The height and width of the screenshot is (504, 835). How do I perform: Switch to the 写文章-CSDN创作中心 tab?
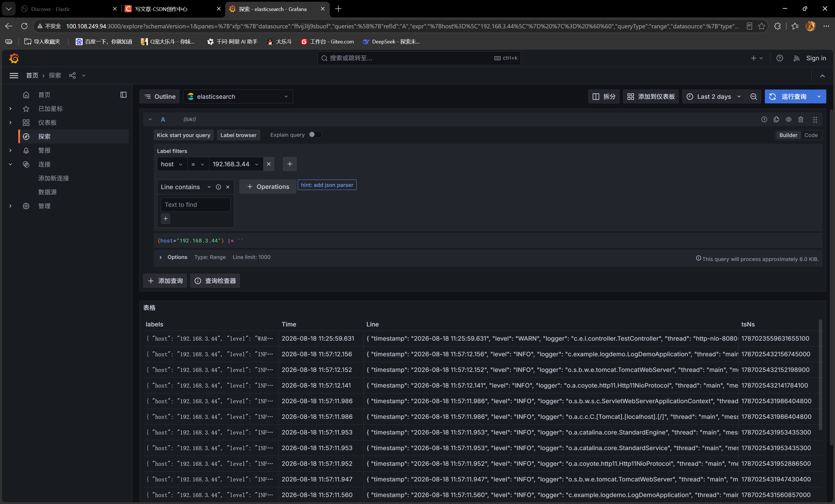point(173,9)
